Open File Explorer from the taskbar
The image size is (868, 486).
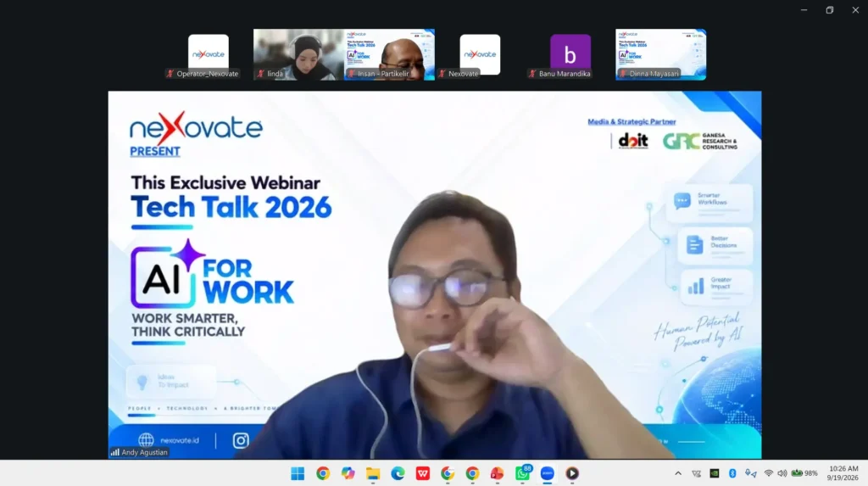click(x=373, y=473)
